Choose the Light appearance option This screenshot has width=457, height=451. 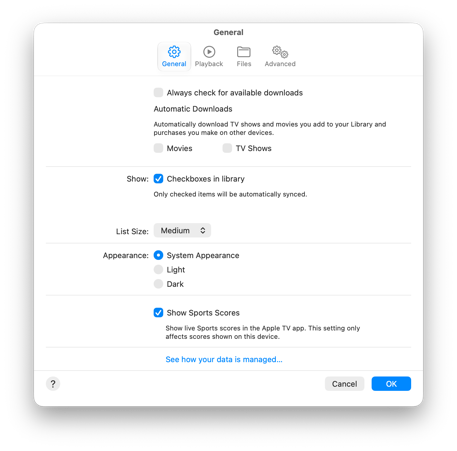click(x=158, y=269)
